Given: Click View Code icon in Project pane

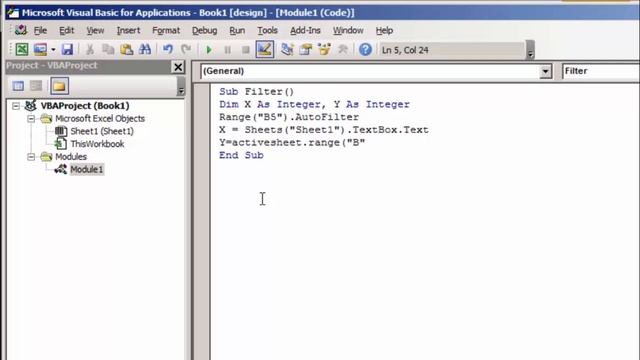Looking at the screenshot, I should coord(18,86).
